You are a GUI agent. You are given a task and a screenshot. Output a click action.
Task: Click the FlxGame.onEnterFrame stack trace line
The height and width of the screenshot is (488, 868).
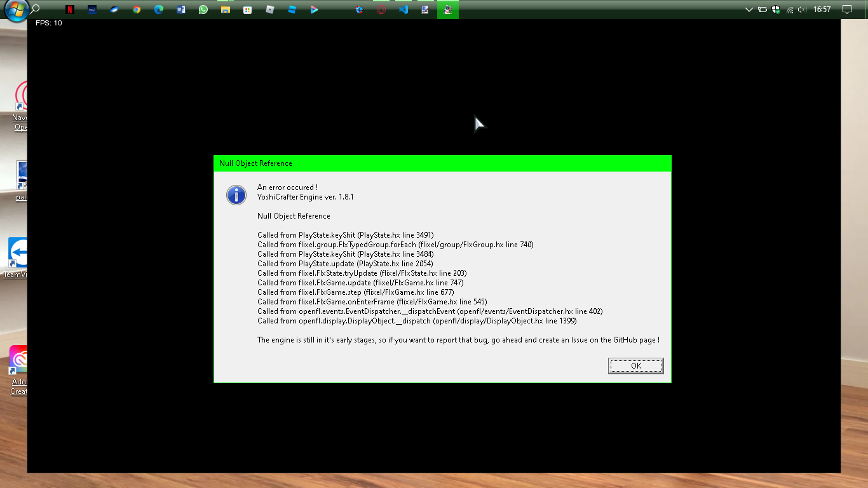tap(372, 302)
